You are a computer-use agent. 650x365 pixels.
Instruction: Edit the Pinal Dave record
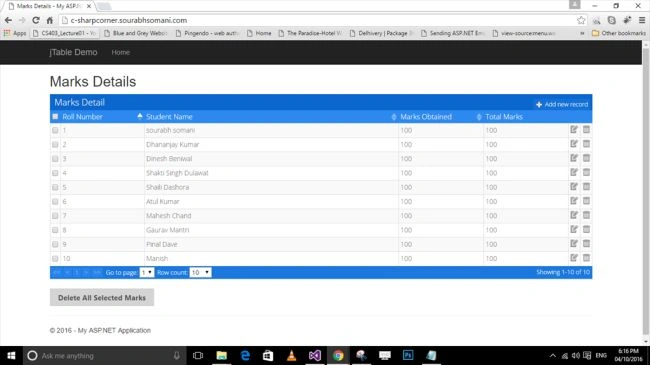[574, 243]
